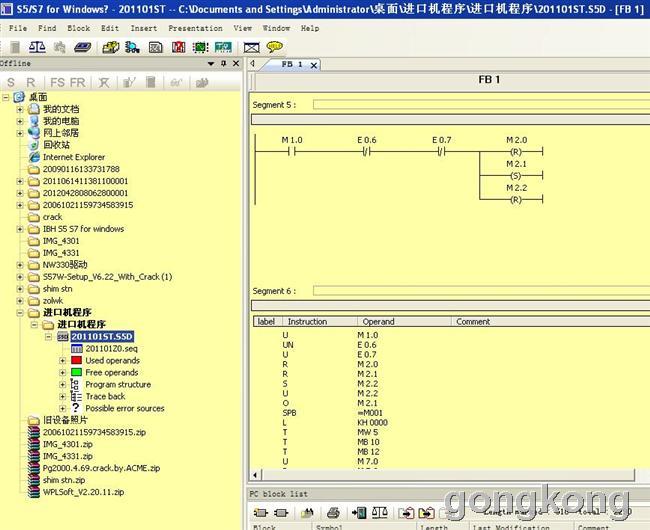The height and width of the screenshot is (530, 650).
Task: Open the Window menu
Action: [276, 28]
